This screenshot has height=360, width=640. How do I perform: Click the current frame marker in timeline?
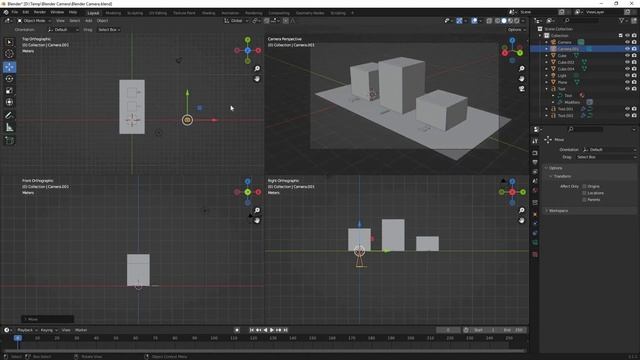[x=18, y=338]
